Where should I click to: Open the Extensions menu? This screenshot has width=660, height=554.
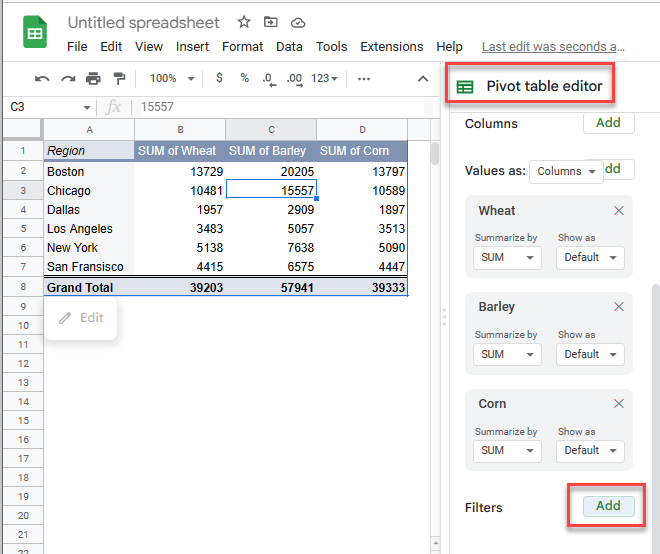pos(391,46)
